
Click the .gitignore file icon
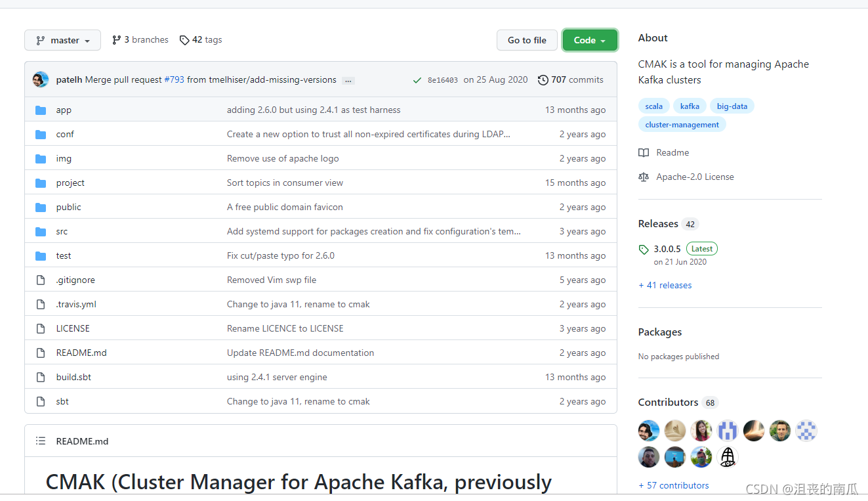coord(41,280)
